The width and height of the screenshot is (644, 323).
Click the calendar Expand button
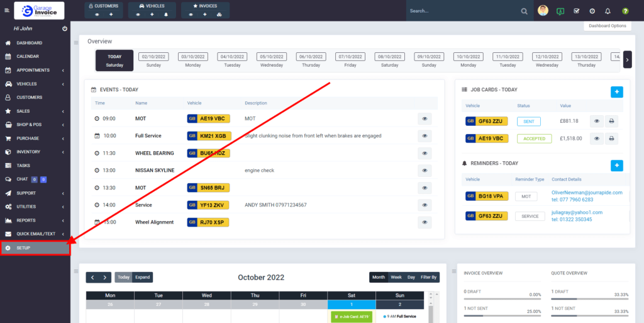143,277
